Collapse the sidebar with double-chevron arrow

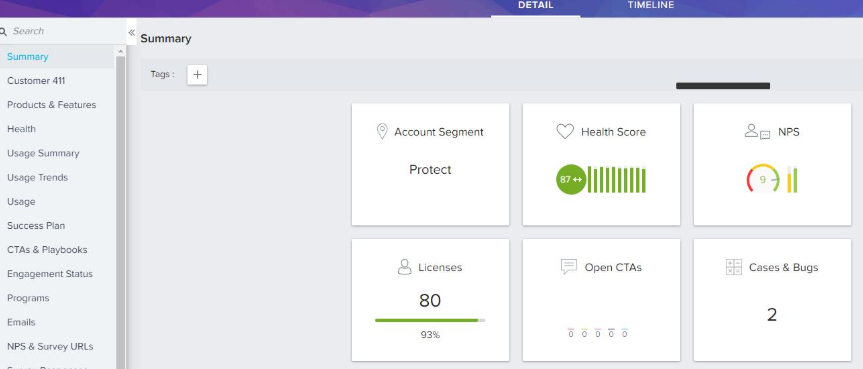(132, 32)
